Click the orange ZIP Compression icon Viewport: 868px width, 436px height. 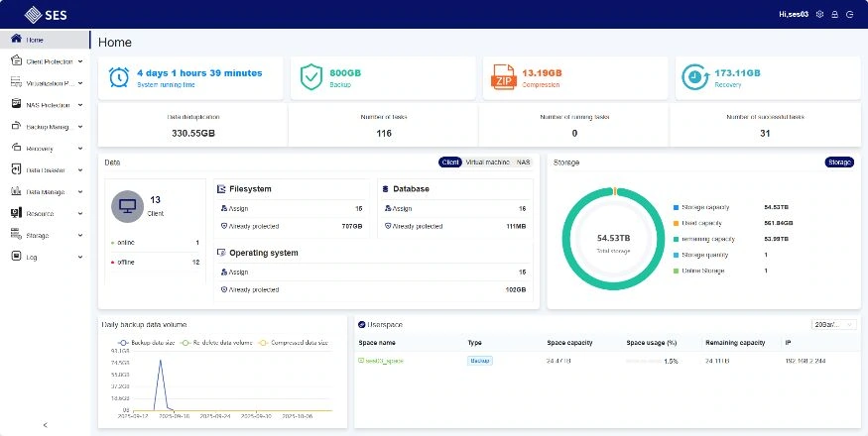pos(504,77)
